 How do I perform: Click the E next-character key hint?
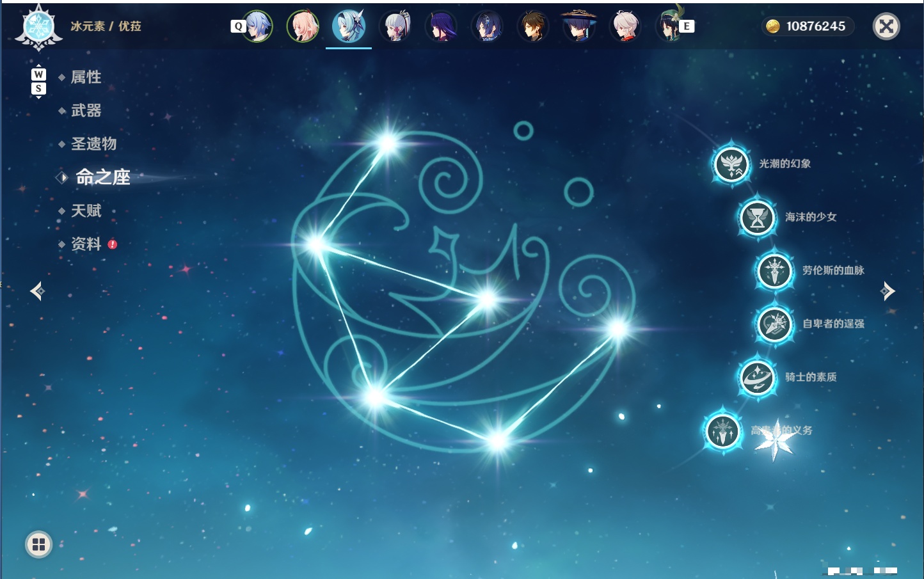point(687,26)
